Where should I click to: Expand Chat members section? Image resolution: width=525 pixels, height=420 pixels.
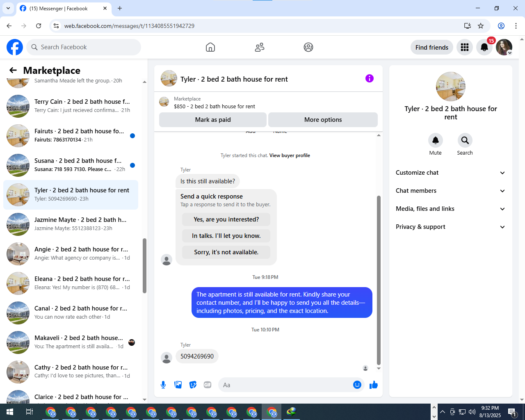pyautogui.click(x=451, y=191)
